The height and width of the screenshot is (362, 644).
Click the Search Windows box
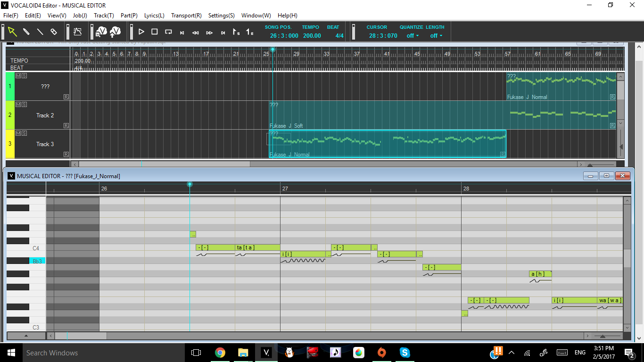(104, 353)
